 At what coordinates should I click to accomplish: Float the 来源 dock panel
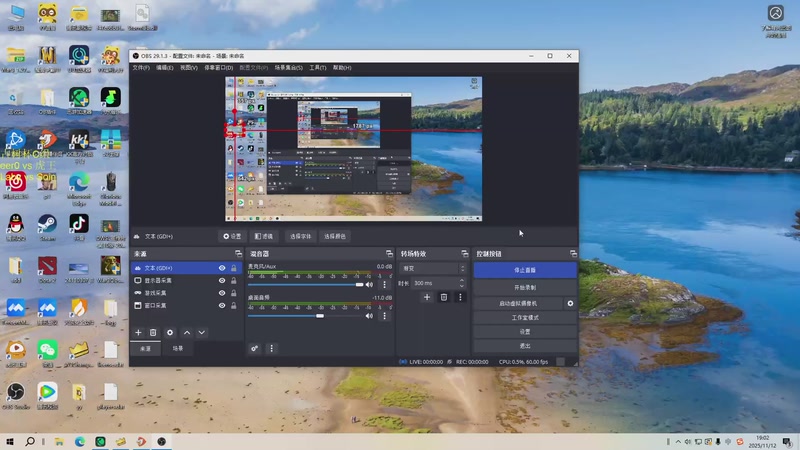click(238, 254)
